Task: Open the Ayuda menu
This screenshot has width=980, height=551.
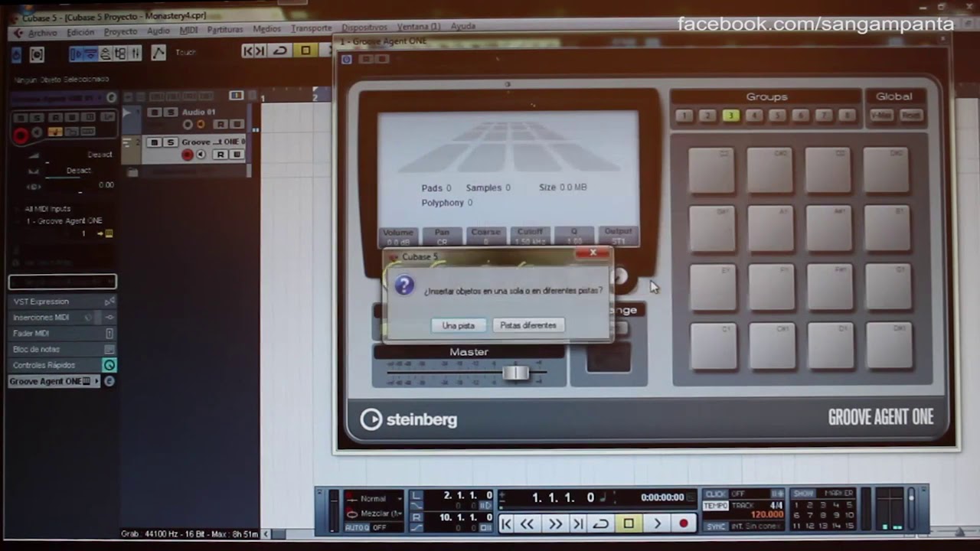Action: 462,26
